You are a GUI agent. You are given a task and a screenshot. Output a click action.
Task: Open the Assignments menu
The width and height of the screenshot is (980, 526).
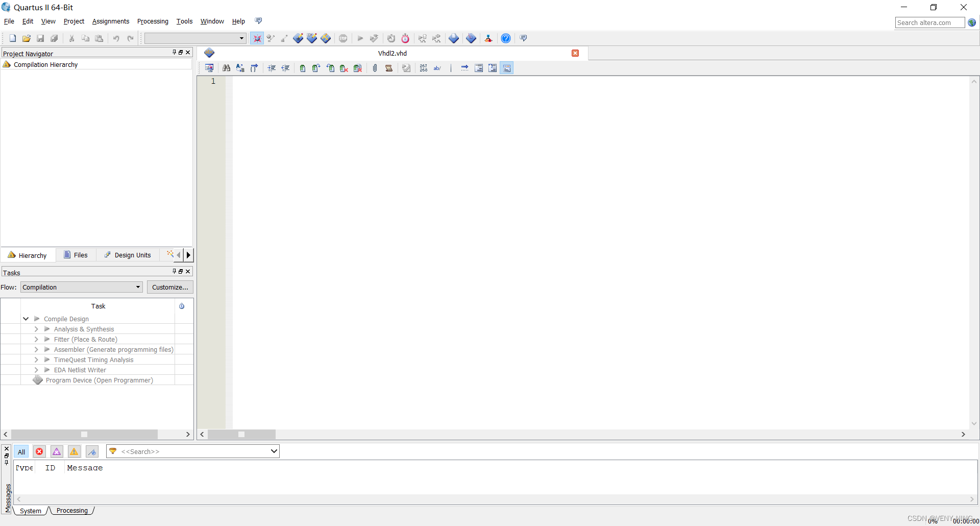click(111, 21)
